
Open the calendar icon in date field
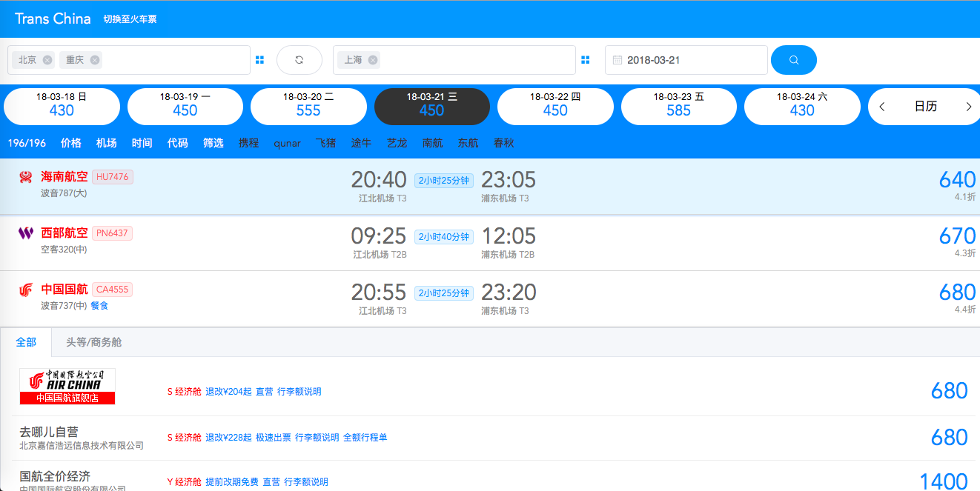pos(618,60)
